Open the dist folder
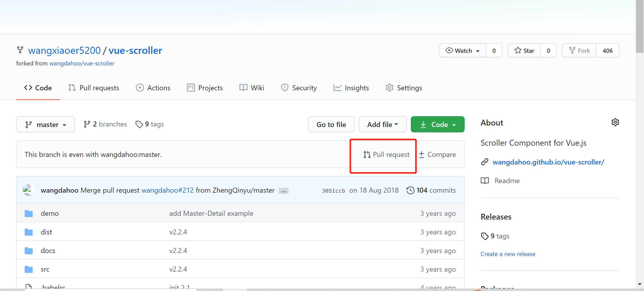 [47, 232]
